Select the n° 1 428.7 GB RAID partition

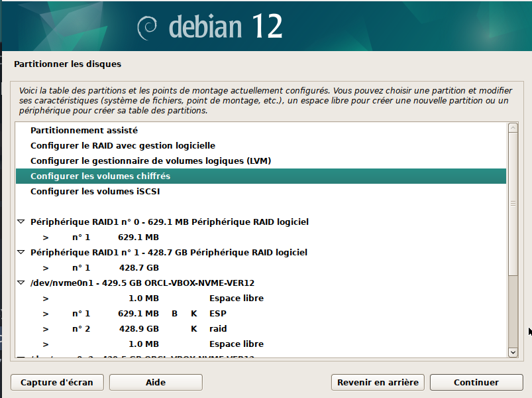point(261,268)
